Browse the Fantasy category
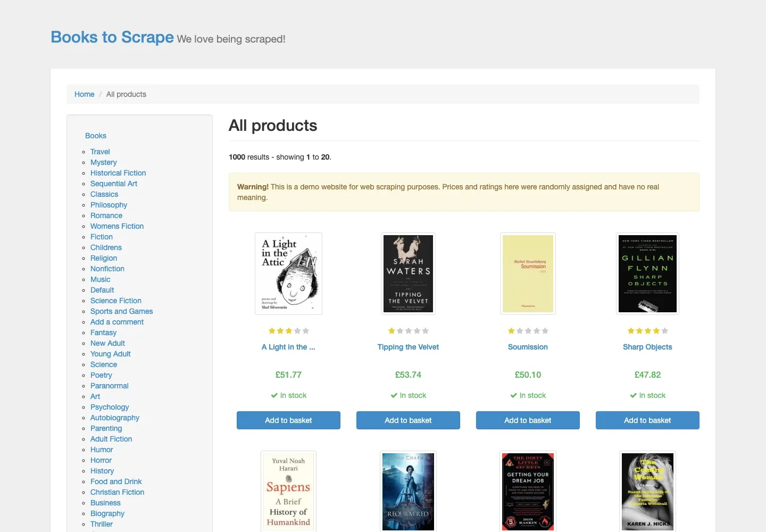766x532 pixels. pyautogui.click(x=103, y=332)
